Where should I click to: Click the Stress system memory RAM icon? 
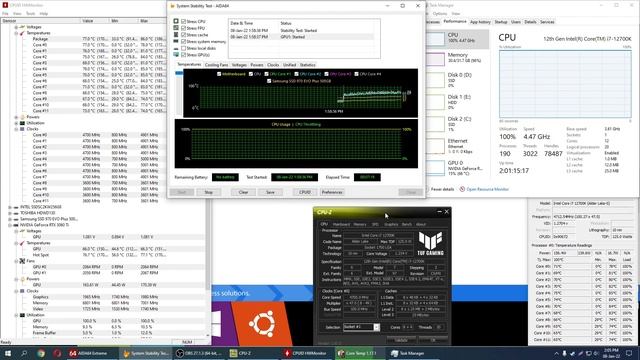pyautogui.click(x=176, y=42)
